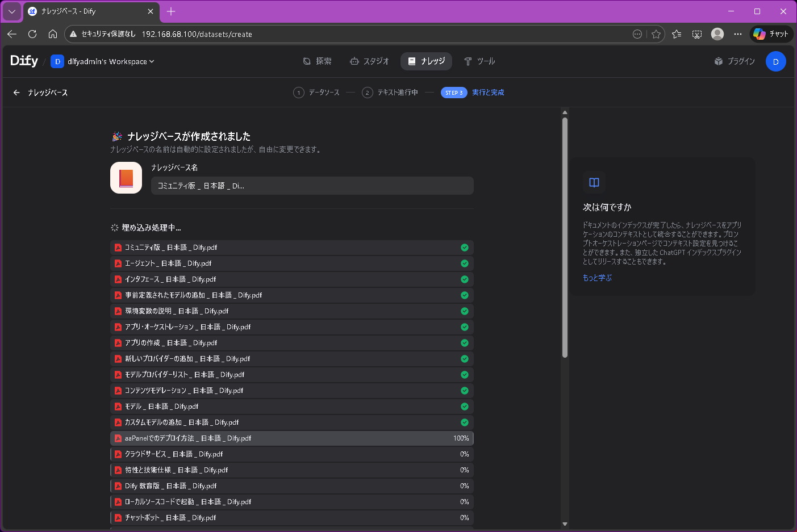Click 新しいプロバイダーの追加 pdf row
The image size is (797, 532).
pos(292,359)
